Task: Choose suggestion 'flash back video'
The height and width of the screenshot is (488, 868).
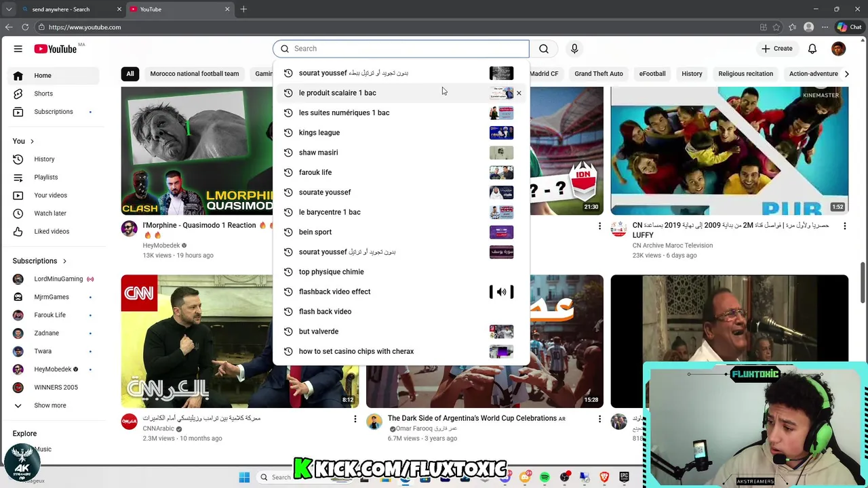Action: tap(400, 312)
